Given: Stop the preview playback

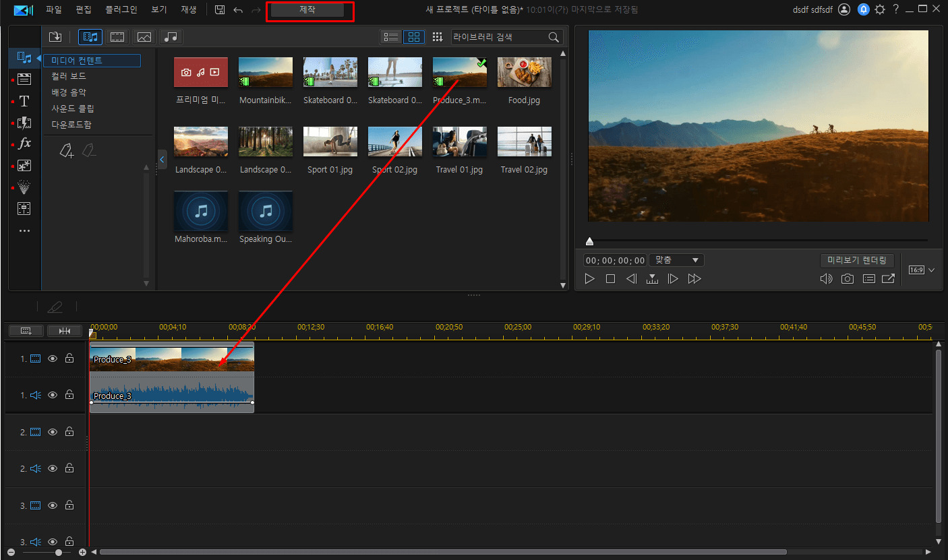Looking at the screenshot, I should tap(610, 279).
